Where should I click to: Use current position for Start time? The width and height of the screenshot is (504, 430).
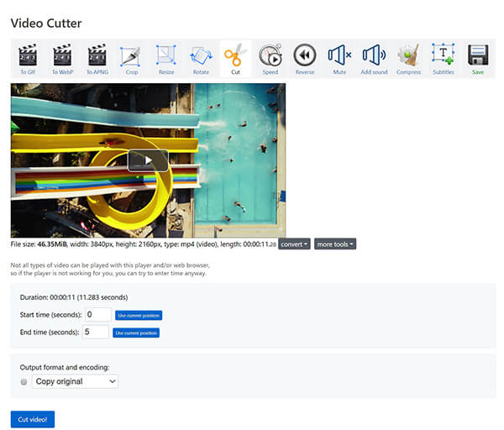(139, 316)
